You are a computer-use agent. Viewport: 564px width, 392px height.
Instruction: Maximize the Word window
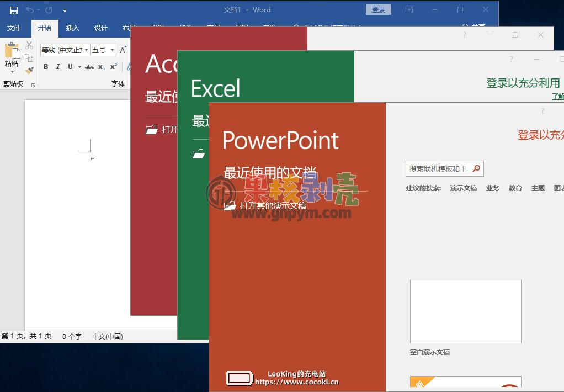[460, 9]
